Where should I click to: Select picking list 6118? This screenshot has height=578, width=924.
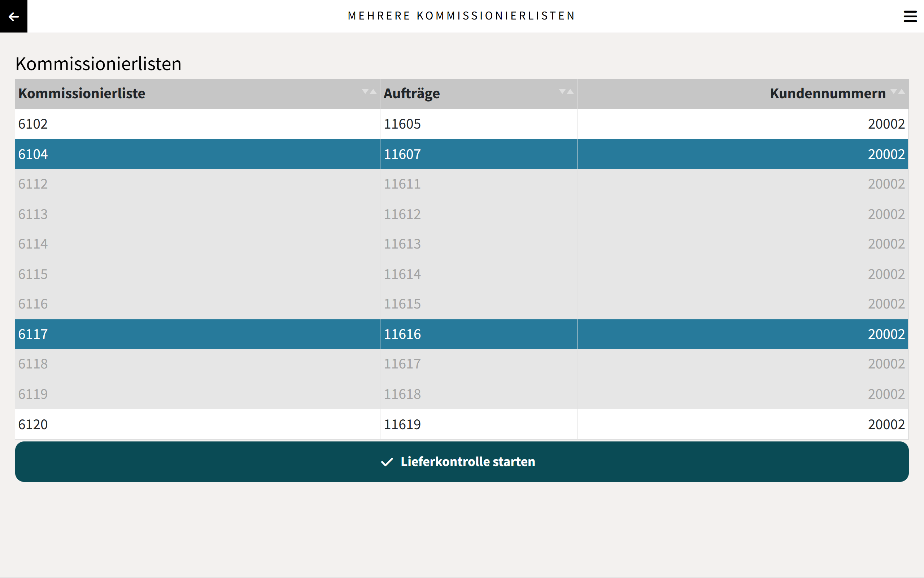click(462, 364)
